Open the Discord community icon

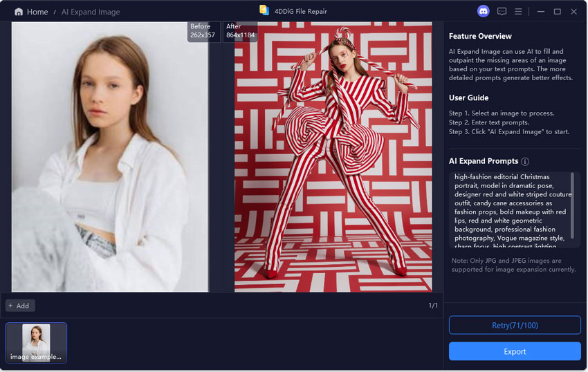pos(483,11)
